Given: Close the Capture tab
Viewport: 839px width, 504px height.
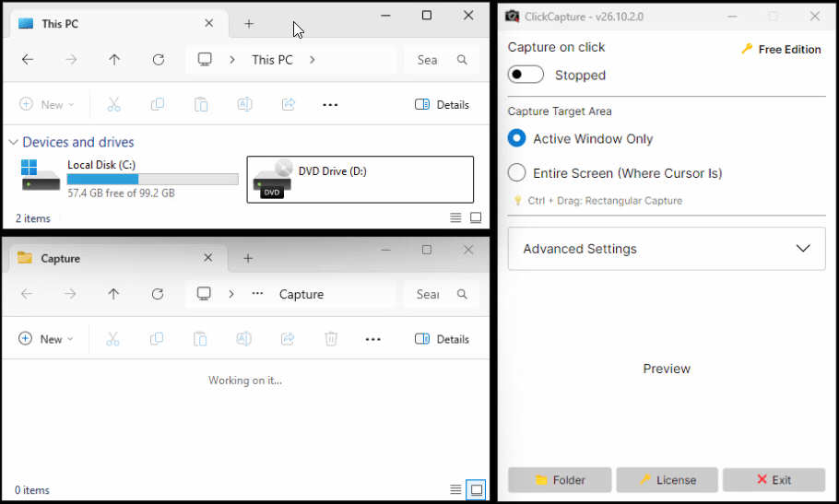Looking at the screenshot, I should (208, 258).
